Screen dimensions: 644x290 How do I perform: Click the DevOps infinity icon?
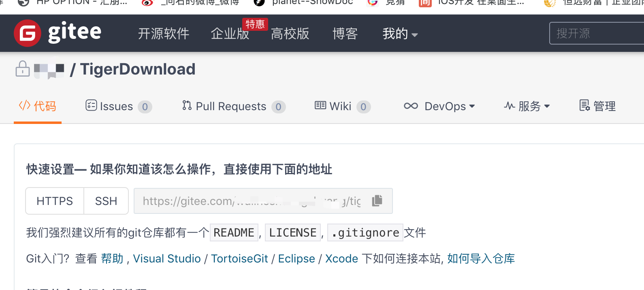[x=411, y=106]
